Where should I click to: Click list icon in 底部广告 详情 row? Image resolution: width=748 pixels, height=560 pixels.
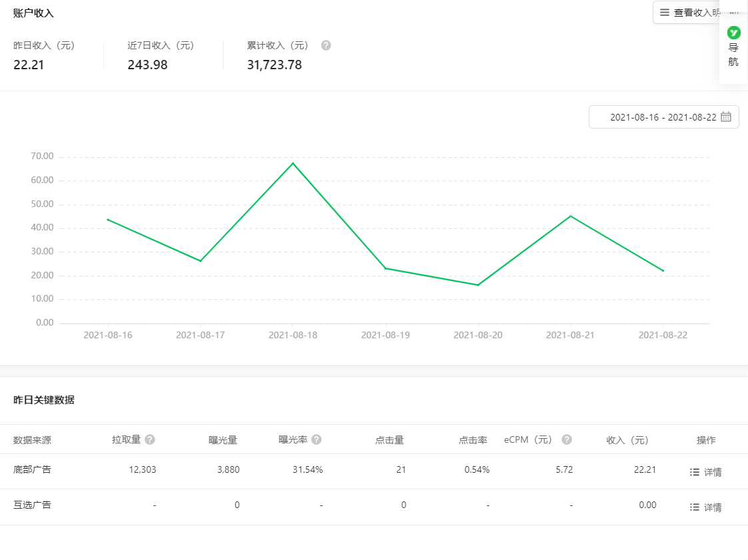click(695, 472)
